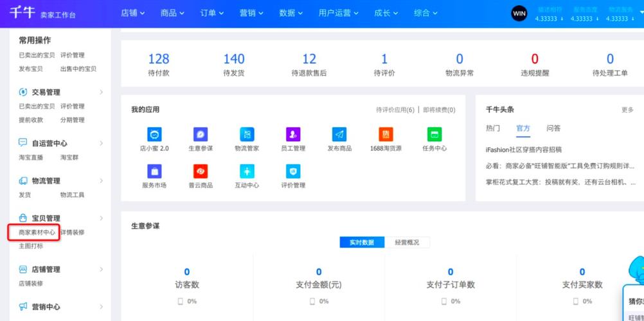
Task: Switch to the 问答 tab
Action: [x=553, y=128]
